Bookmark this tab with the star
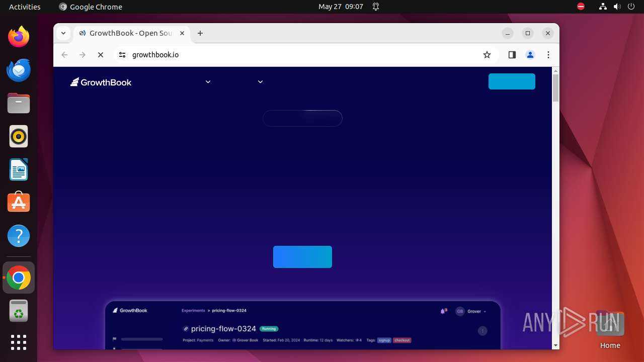Screen dimensions: 644x362 [x=487, y=55]
